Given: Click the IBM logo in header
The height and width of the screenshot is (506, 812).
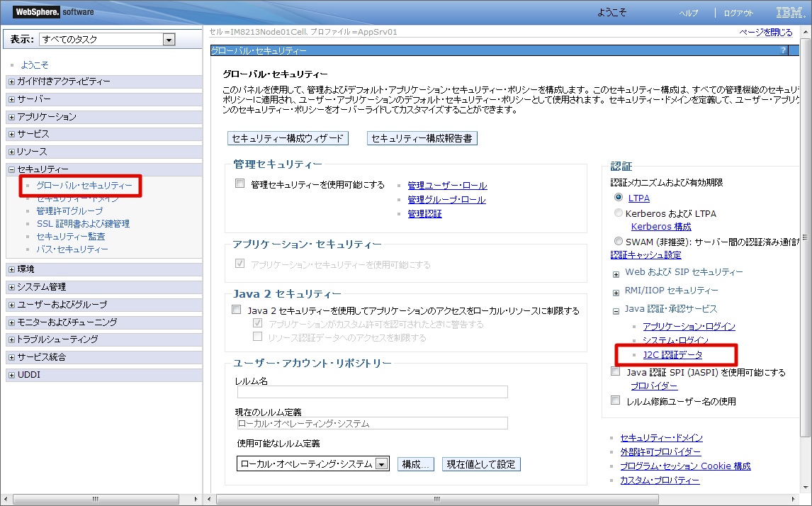Looking at the screenshot, I should [789, 13].
